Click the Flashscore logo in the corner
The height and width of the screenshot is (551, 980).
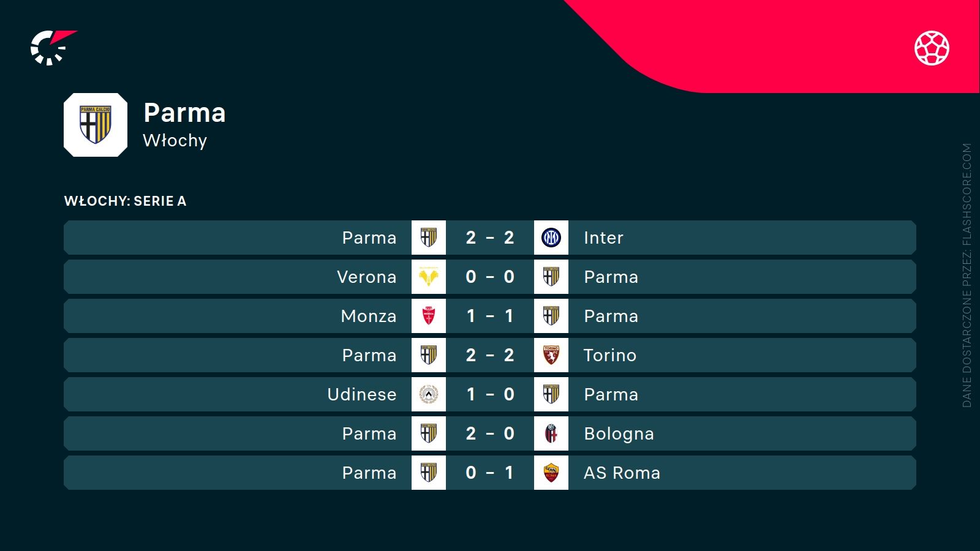[x=51, y=47]
